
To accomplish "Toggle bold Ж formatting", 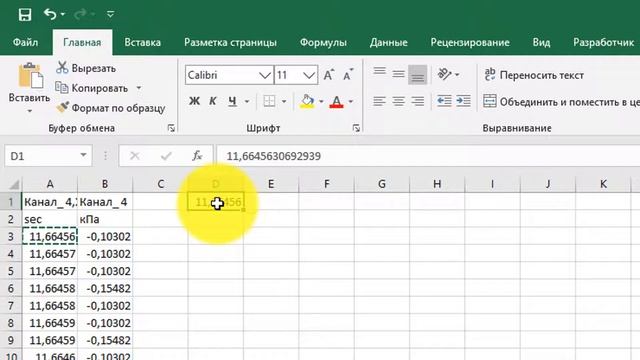I will (x=194, y=101).
